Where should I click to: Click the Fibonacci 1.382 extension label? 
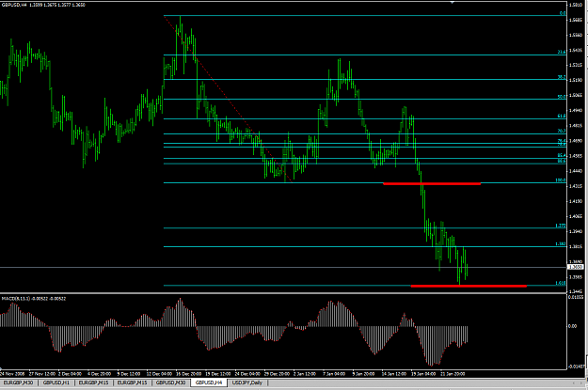[561, 244]
